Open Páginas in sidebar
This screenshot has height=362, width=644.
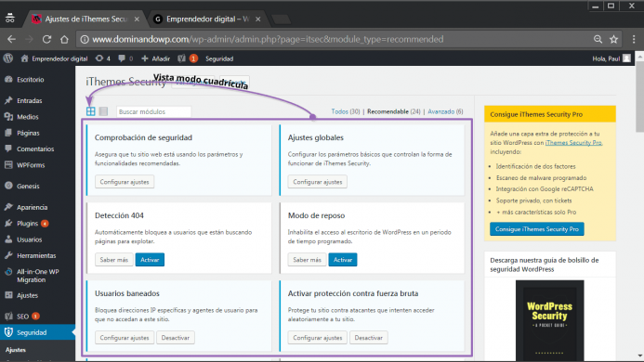coord(28,133)
